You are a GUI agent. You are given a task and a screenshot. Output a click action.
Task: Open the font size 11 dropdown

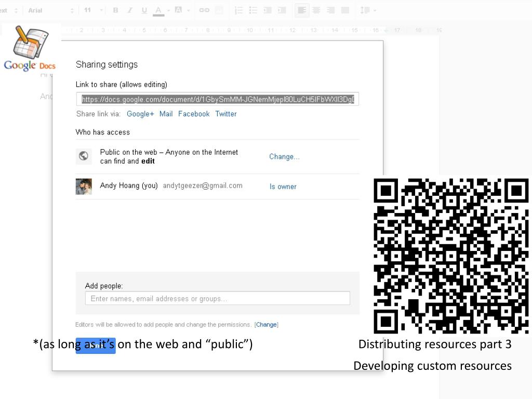coord(93,10)
